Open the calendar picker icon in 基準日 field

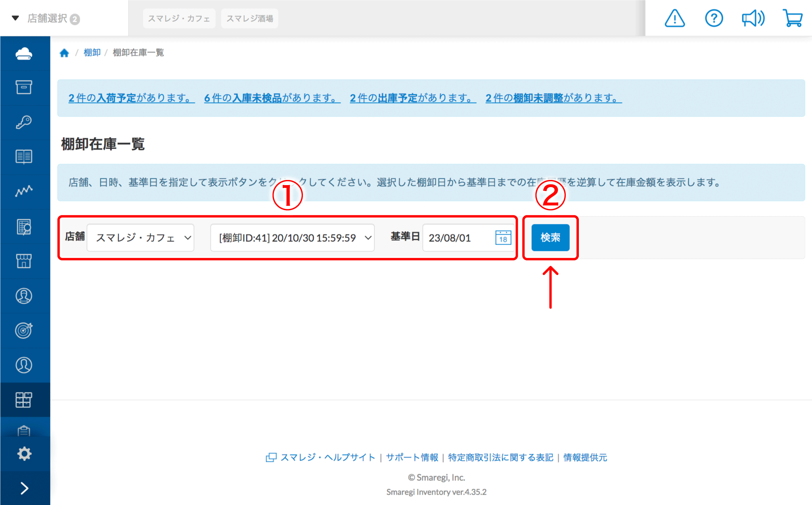click(x=503, y=238)
